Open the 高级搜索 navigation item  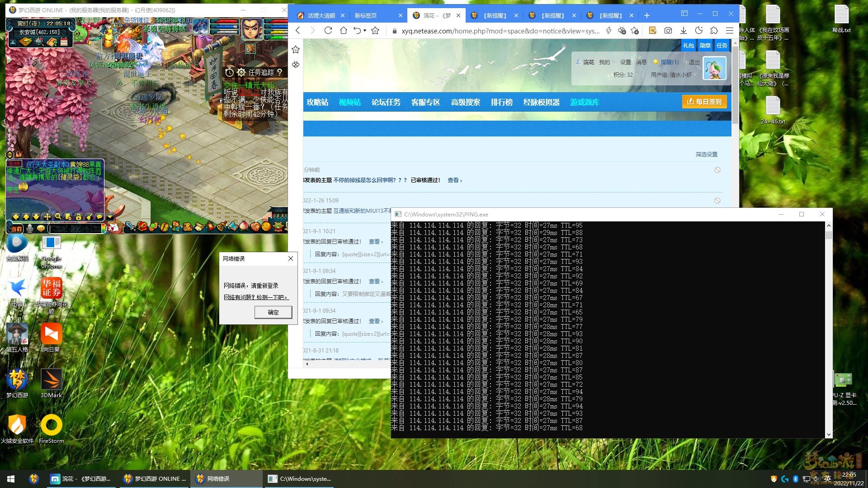[x=466, y=102]
